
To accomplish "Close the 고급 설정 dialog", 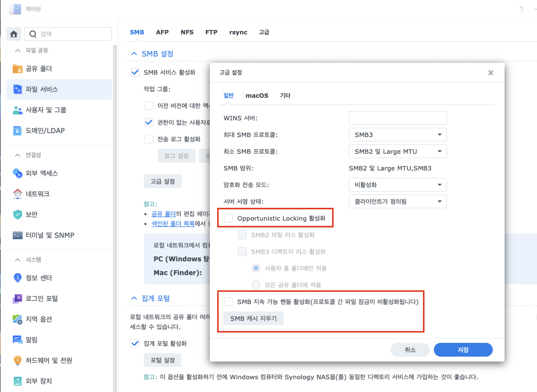I will coord(491,73).
